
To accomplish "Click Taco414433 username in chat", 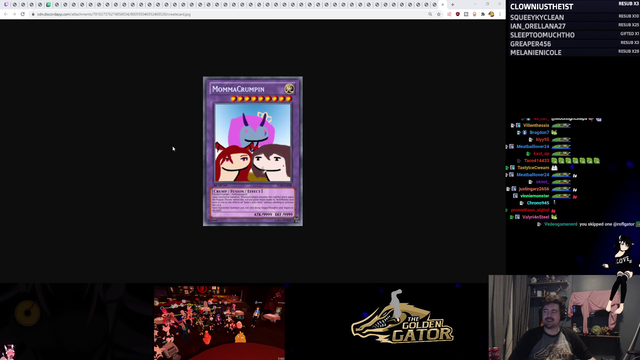I will click(x=537, y=161).
